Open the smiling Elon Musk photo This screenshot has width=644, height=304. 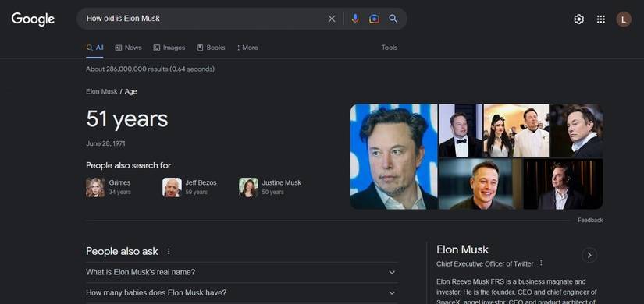[x=480, y=184]
